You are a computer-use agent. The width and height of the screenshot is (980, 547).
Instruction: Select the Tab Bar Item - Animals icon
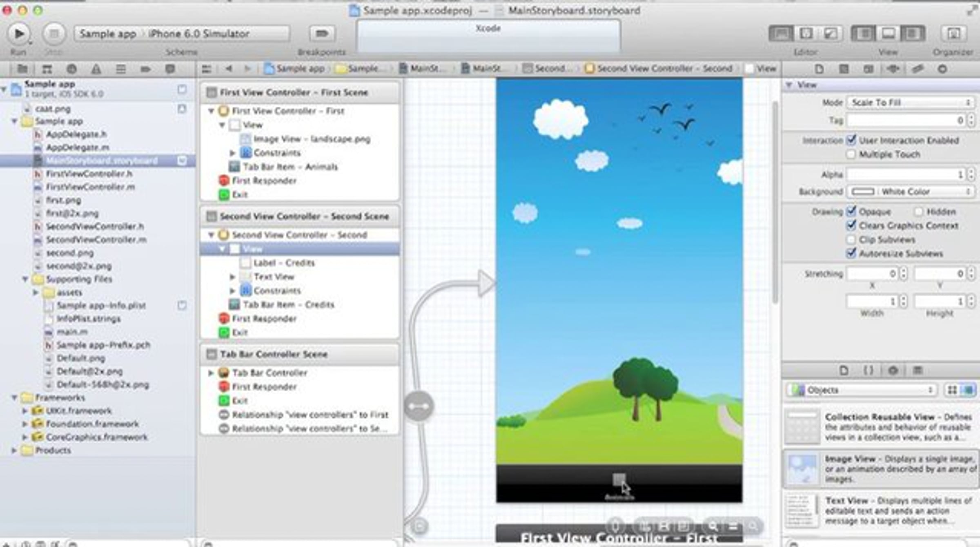(234, 167)
